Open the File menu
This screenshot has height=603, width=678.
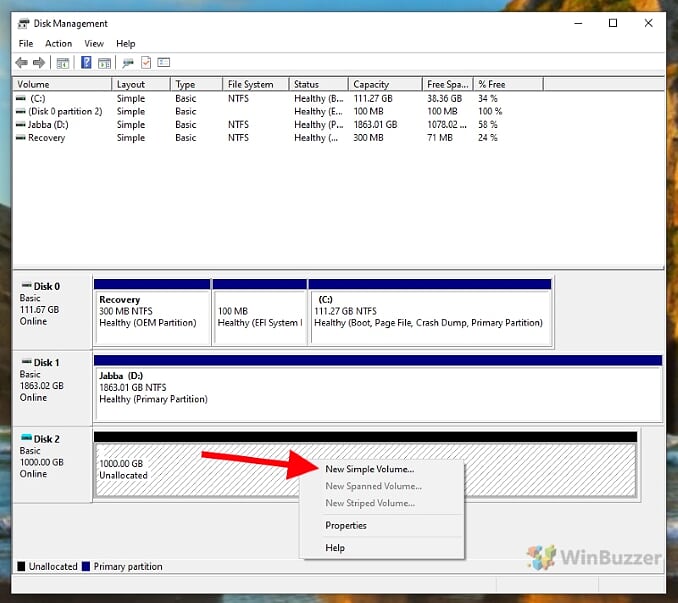tap(26, 44)
